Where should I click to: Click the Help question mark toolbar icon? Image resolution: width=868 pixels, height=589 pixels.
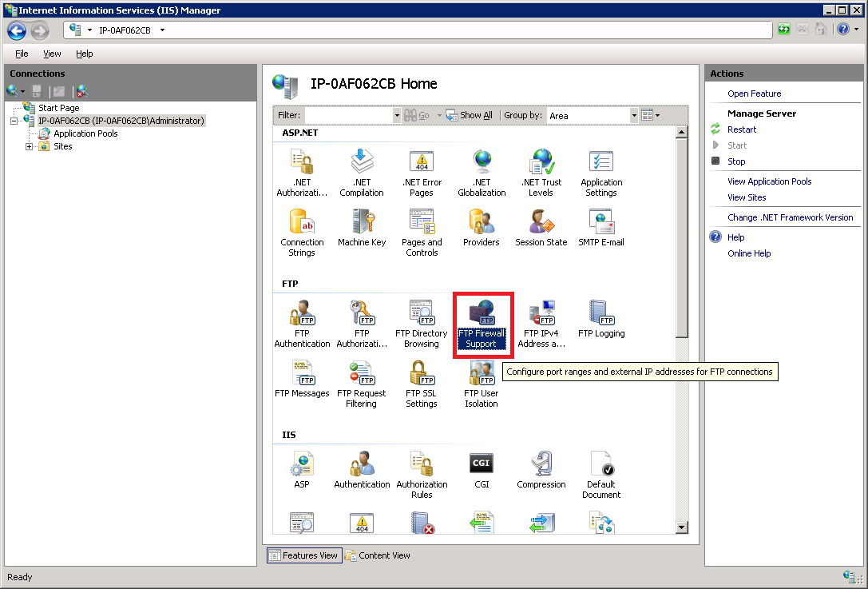point(843,30)
